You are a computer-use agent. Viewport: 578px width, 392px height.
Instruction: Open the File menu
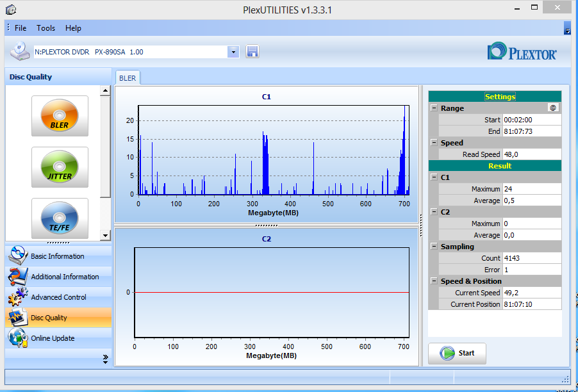pyautogui.click(x=21, y=28)
